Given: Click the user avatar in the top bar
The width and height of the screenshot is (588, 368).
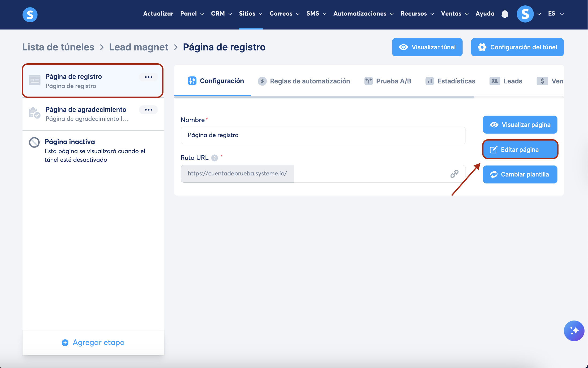Looking at the screenshot, I should [x=525, y=14].
